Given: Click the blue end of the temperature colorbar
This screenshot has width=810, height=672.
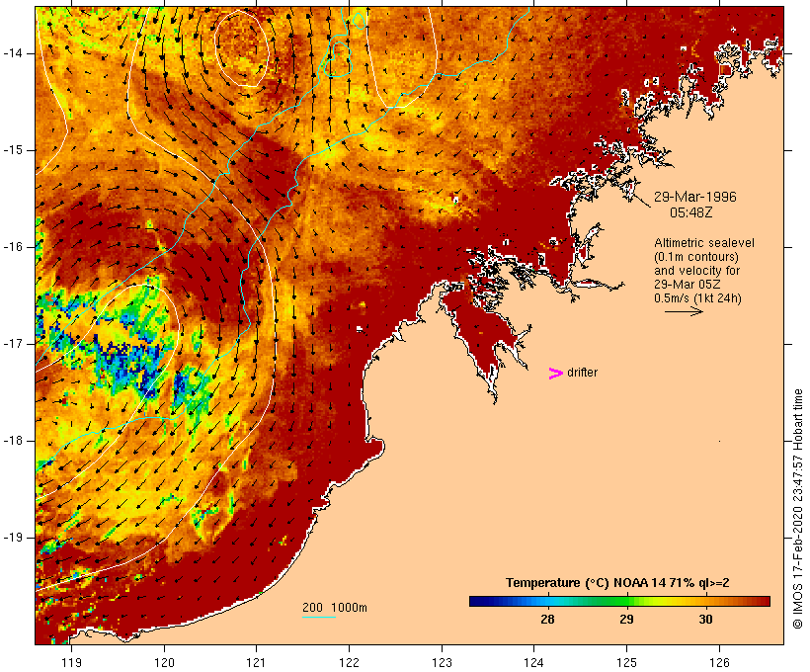Looking at the screenshot, I should pyautogui.click(x=475, y=601).
